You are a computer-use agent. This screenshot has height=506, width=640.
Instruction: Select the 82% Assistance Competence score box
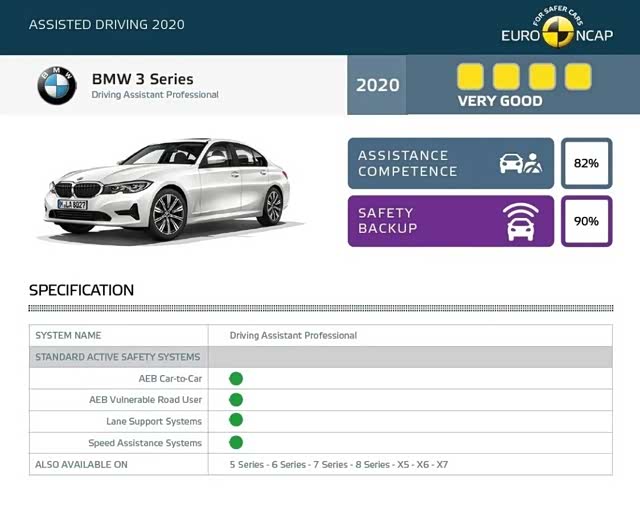(x=586, y=163)
